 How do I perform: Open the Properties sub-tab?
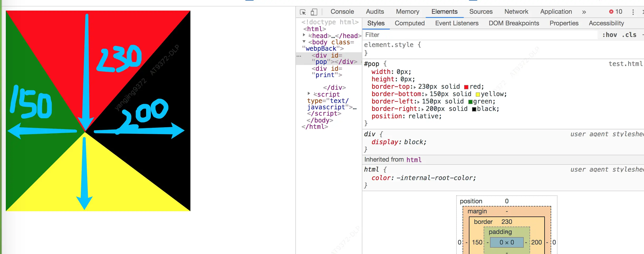tap(564, 23)
